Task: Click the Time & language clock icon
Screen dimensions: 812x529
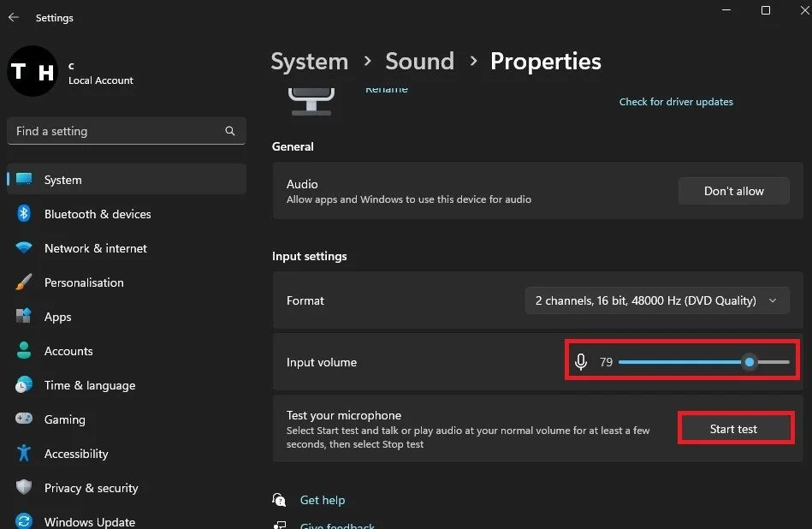Action: [x=24, y=384]
